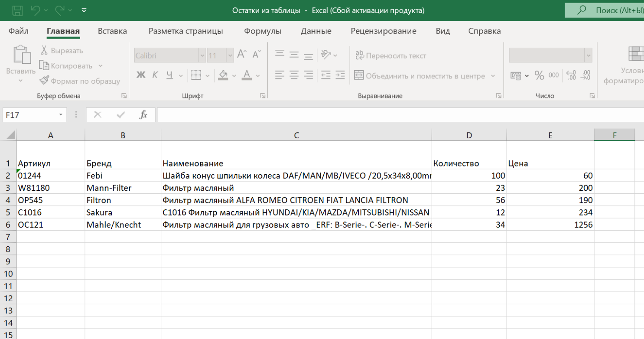Open the Формулы ribbon tab
Viewport: 644px width, 339px height.
(x=263, y=31)
